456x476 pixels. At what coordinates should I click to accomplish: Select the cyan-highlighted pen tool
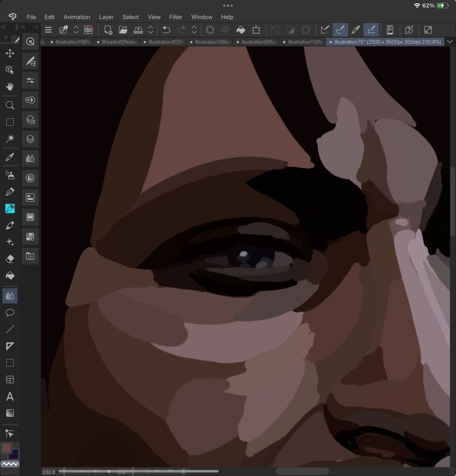click(x=10, y=208)
